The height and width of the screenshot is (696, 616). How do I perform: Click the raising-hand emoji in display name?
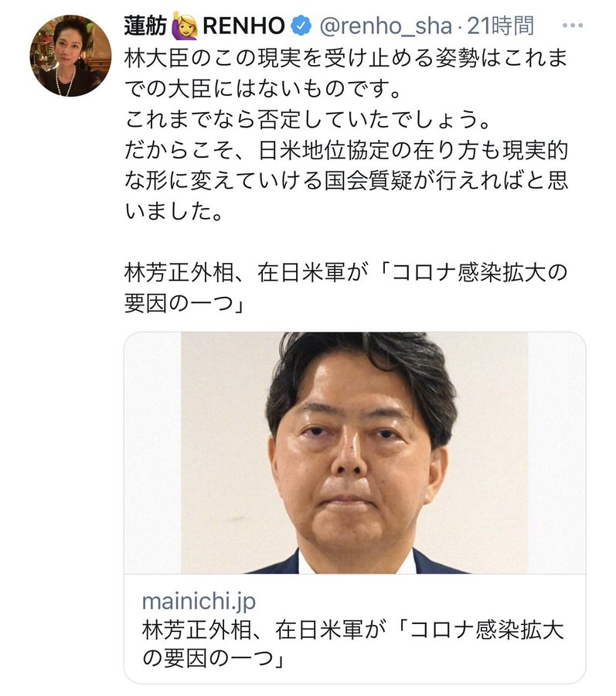184,25
